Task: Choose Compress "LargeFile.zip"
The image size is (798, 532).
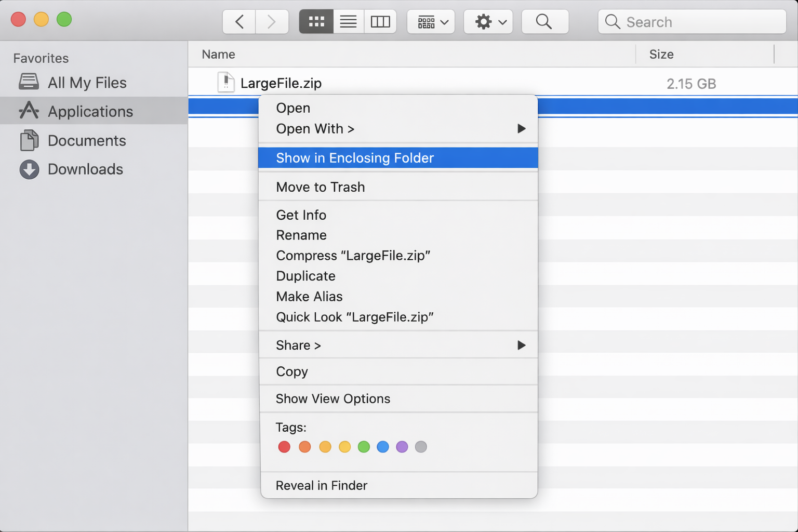Action: point(398,256)
